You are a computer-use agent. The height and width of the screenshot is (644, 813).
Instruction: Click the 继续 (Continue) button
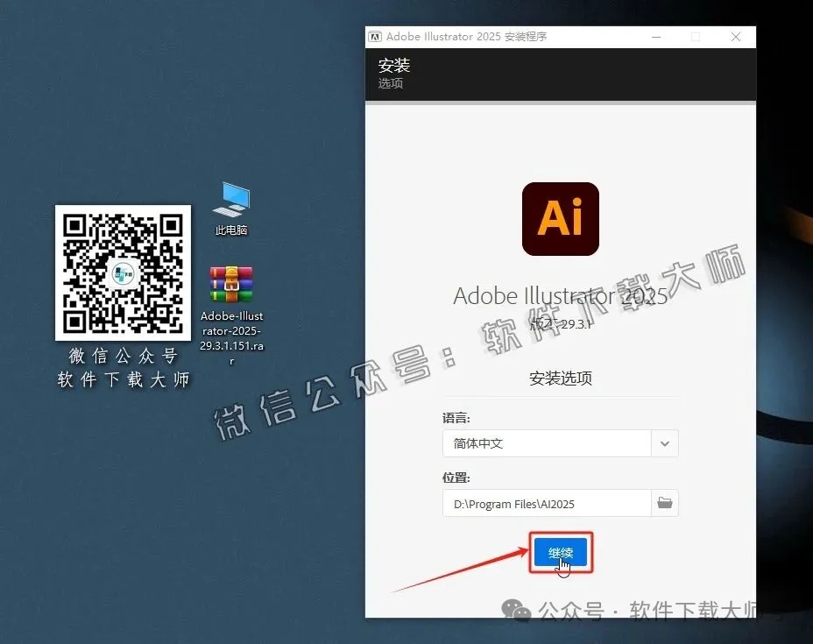tap(560, 552)
